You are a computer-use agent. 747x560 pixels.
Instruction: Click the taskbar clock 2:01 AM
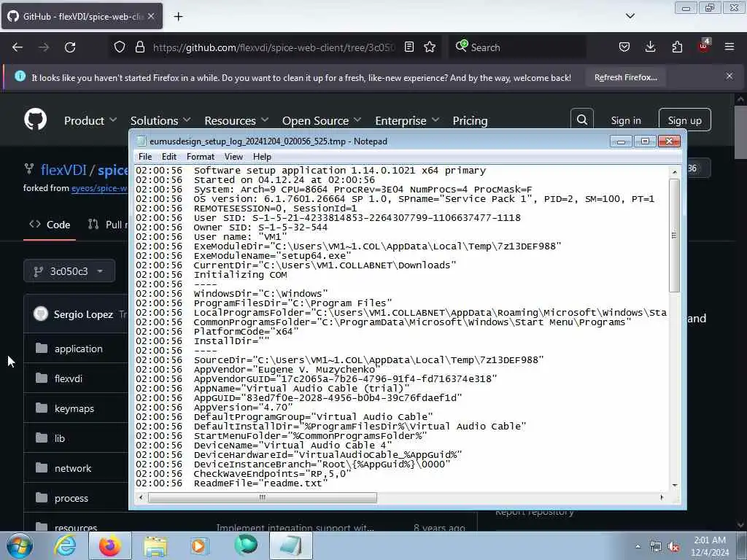pyautogui.click(x=709, y=546)
